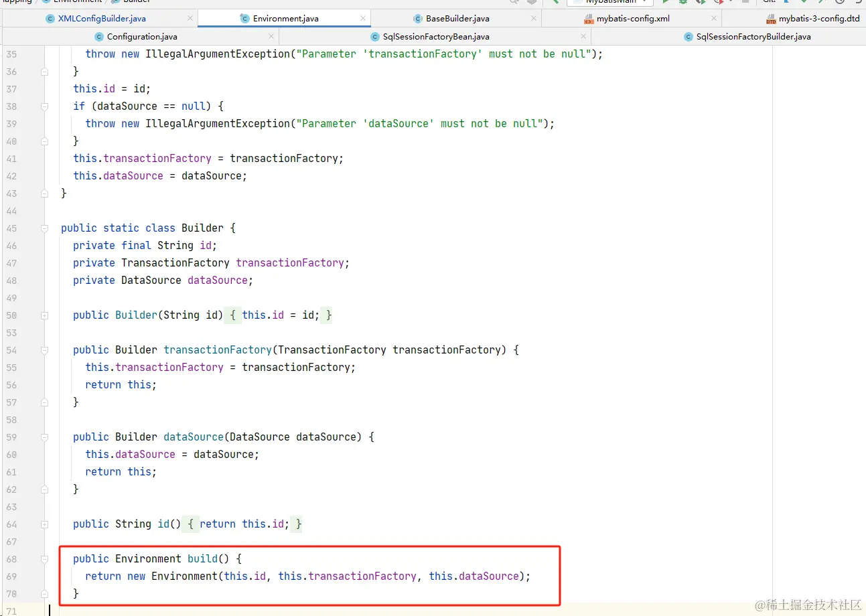Image resolution: width=866 pixels, height=616 pixels.
Task: Collapse the build() method at line 68
Action: [44, 558]
